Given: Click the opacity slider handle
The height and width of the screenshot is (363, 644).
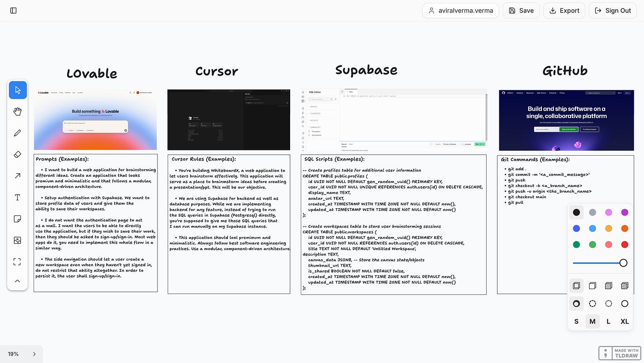Looking at the screenshot, I should click(623, 263).
